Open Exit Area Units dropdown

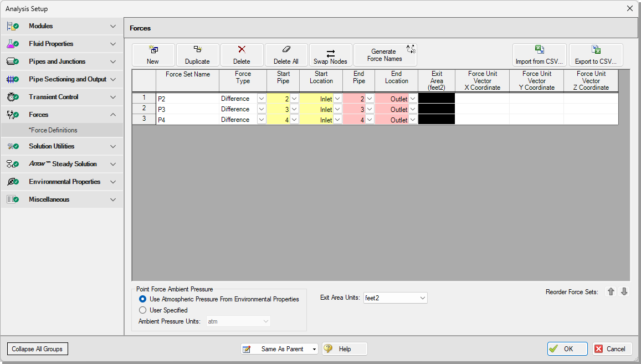point(422,298)
